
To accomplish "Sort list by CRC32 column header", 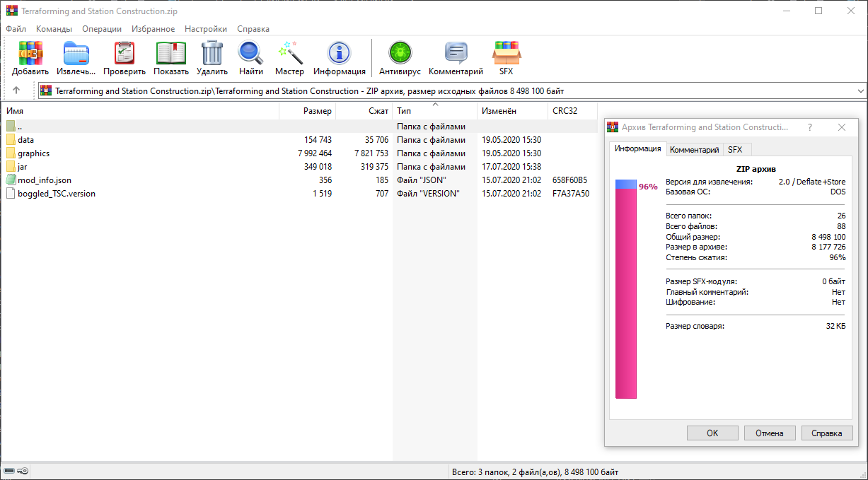I will click(x=573, y=111).
